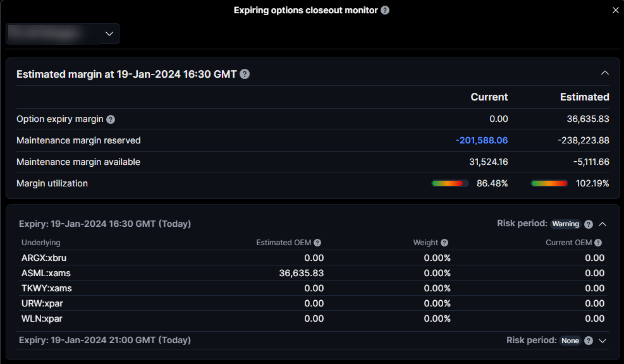Open the account selector dropdown

point(63,33)
